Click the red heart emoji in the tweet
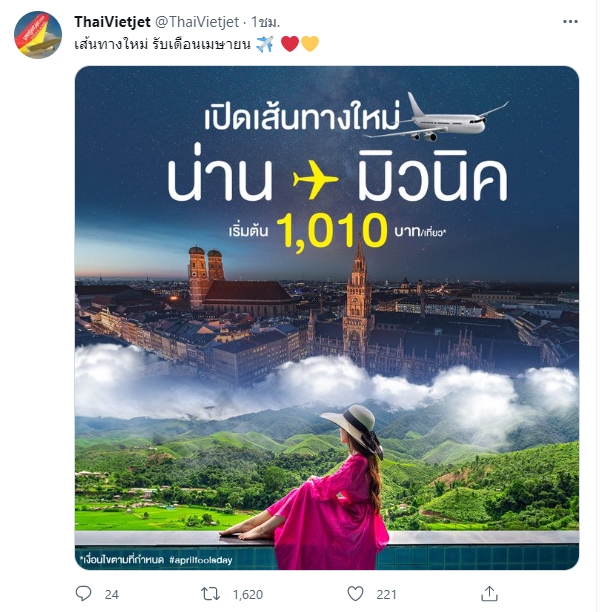Image resolution: width=603 pixels, height=612 pixels. pos(290,44)
